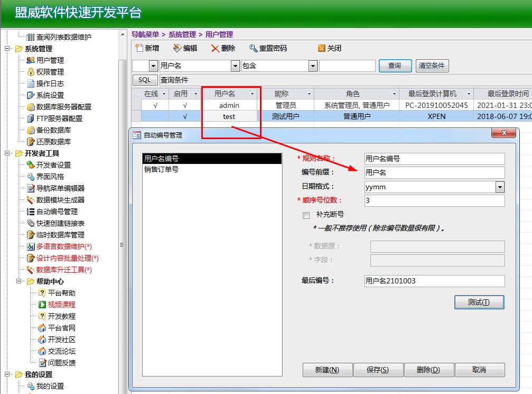Open 平台官网 home icon
532x394 pixels.
tap(42, 328)
